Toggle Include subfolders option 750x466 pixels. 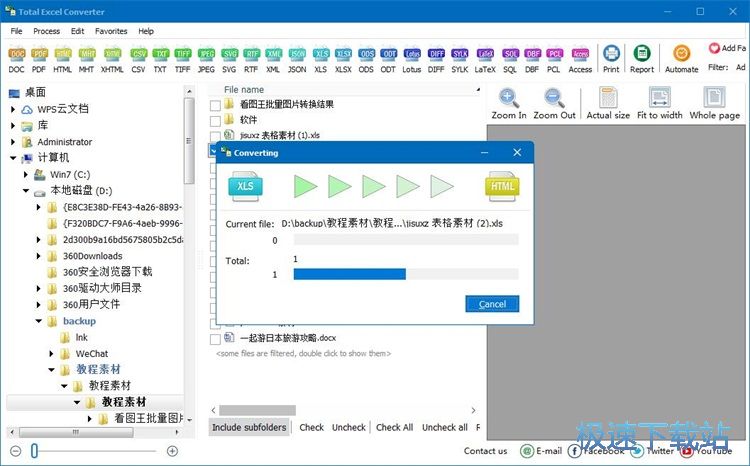point(249,427)
